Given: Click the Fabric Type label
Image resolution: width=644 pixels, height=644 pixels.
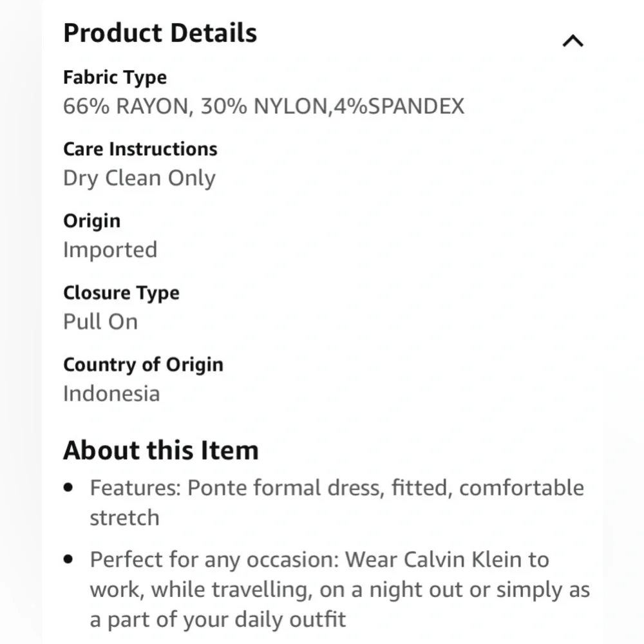Looking at the screenshot, I should (x=115, y=78).
